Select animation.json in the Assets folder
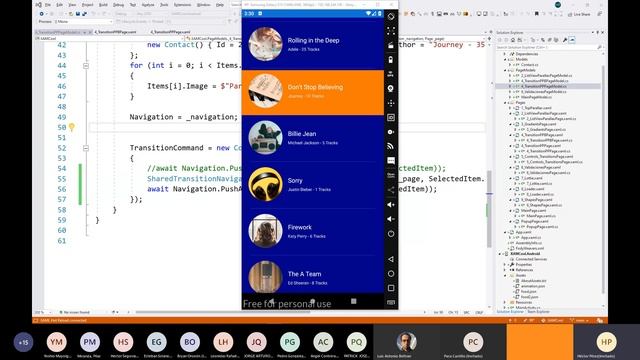640x360 pixels. pyautogui.click(x=533, y=286)
